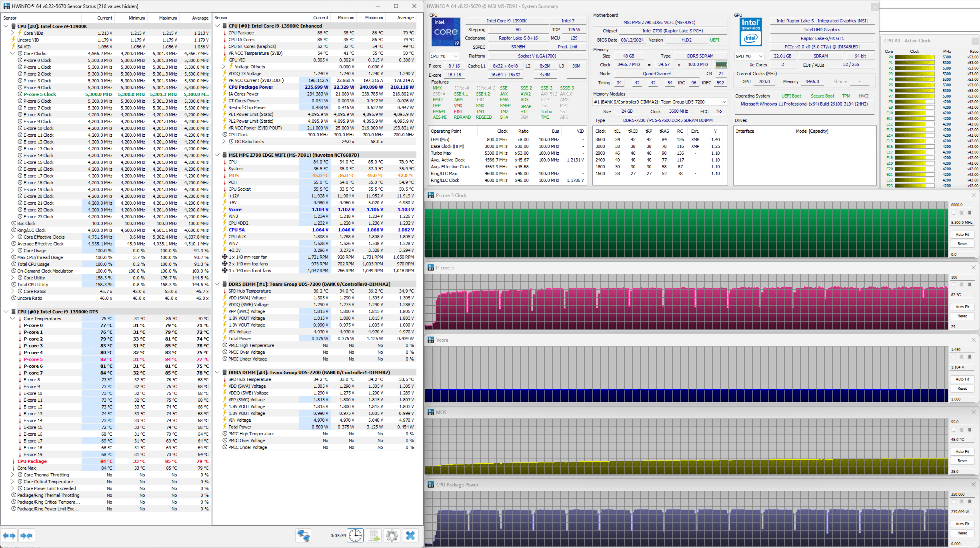The width and height of the screenshot is (980, 548).
Task: Pick the dark color swatch on MOS graph
Action: [x=970, y=429]
